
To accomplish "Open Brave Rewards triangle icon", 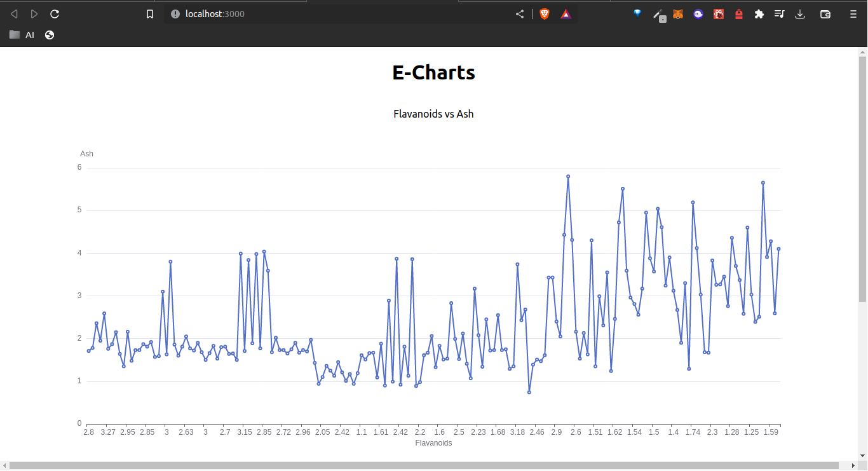I will (x=566, y=14).
